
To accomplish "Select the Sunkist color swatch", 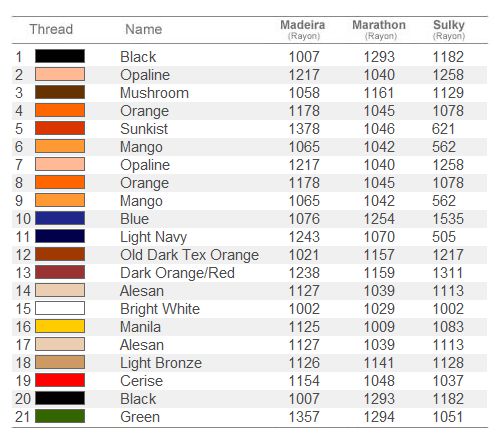I will tap(60, 128).
